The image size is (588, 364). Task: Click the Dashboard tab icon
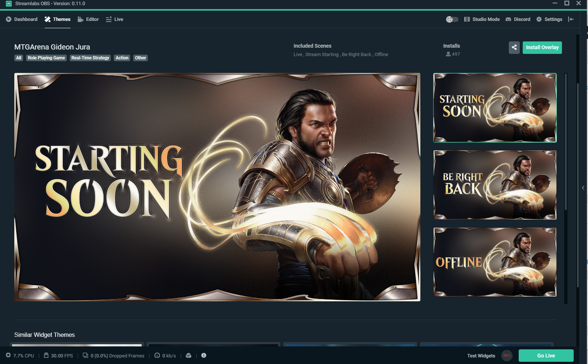coord(9,19)
